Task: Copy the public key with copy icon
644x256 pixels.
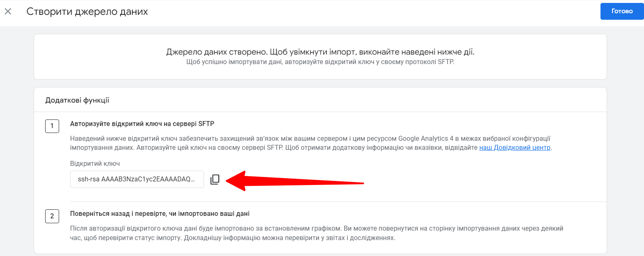Action: pyautogui.click(x=215, y=180)
